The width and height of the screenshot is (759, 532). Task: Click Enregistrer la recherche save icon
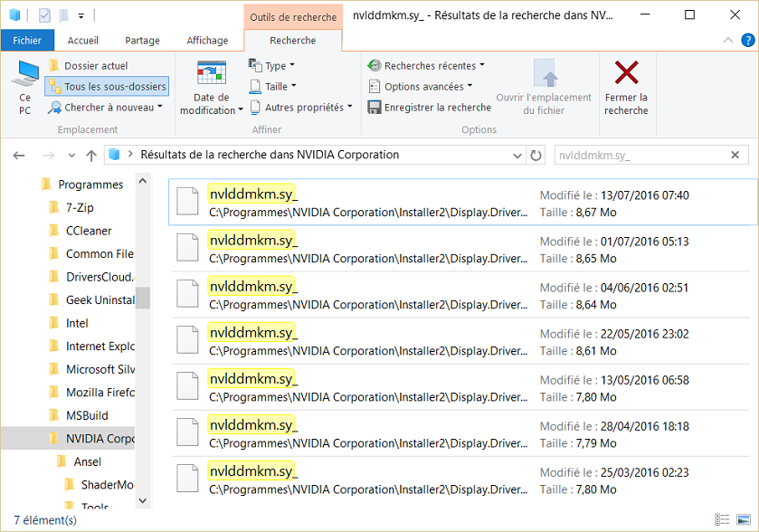coord(375,107)
